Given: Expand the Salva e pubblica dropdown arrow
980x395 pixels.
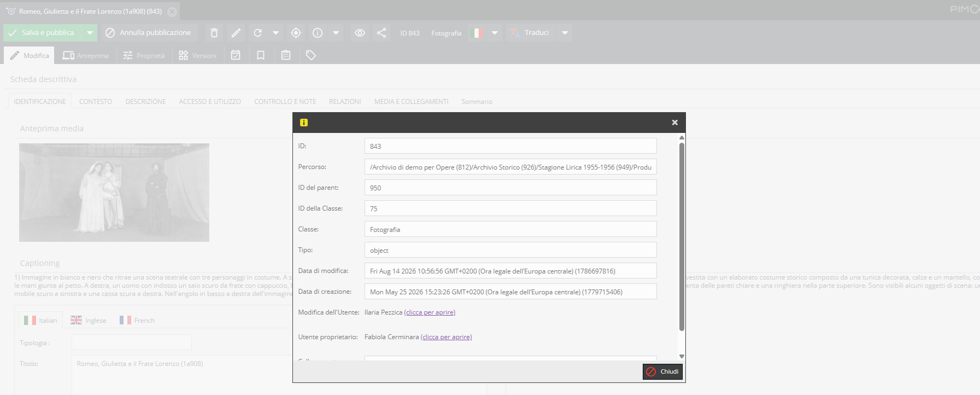Looking at the screenshot, I should point(90,33).
